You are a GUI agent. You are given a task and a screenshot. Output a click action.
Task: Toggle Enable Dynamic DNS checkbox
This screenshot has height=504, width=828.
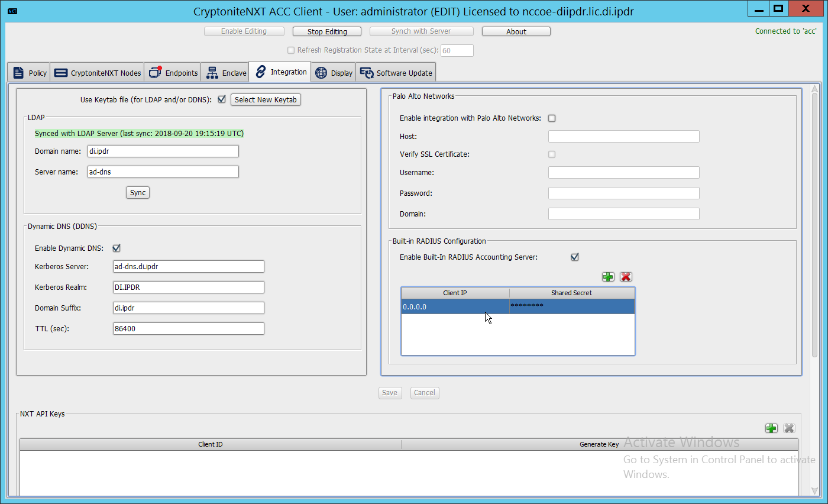point(117,248)
